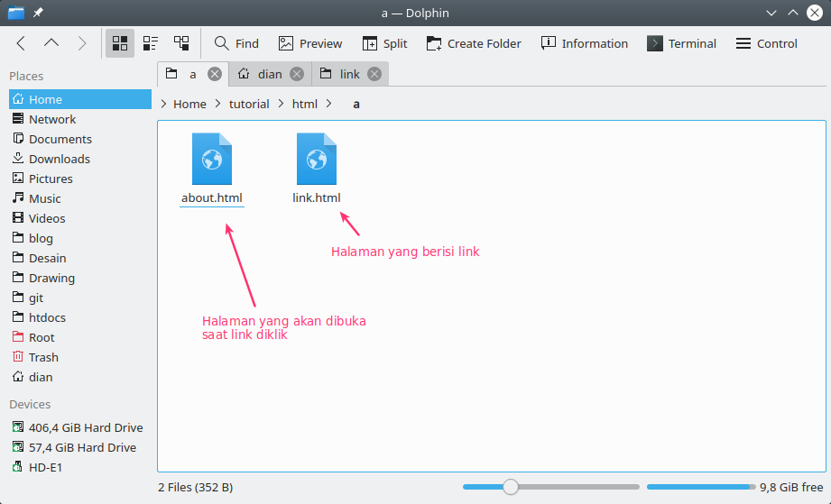
Task: Click the pin icon in title bar
Action: [38, 13]
